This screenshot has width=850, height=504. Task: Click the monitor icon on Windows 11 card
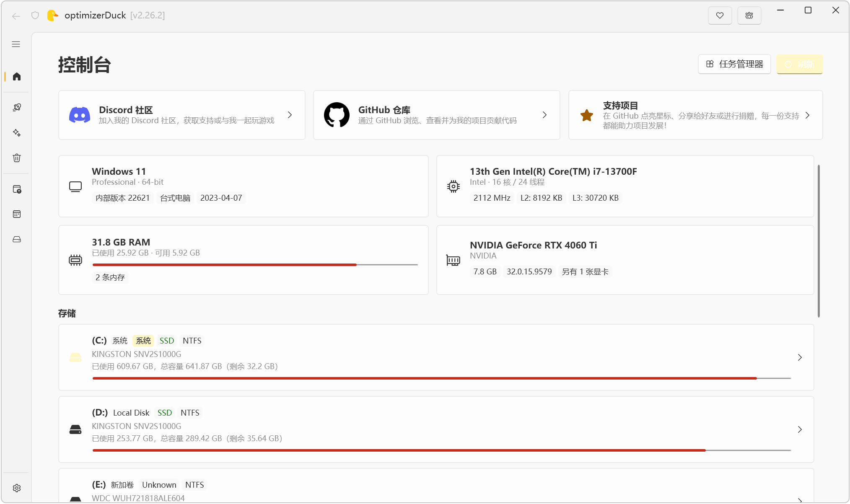[75, 186]
